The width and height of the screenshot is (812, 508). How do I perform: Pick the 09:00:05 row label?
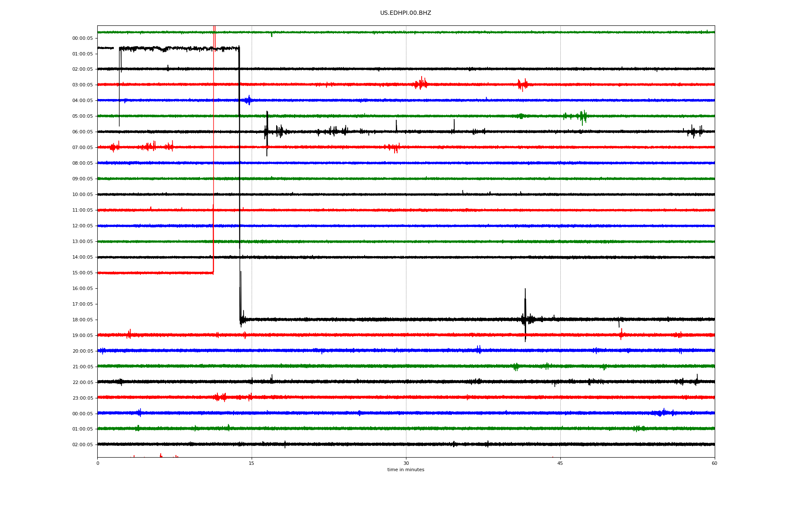(82, 179)
